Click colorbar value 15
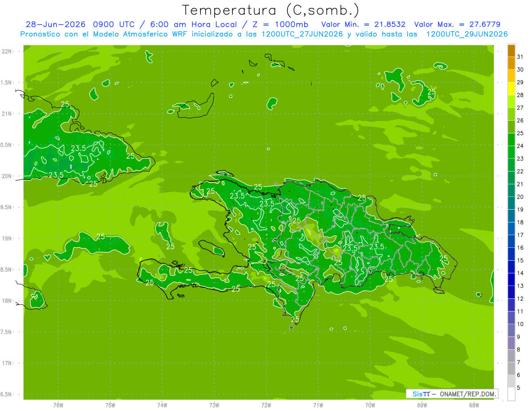This screenshot has height=411, width=532. coord(520,261)
